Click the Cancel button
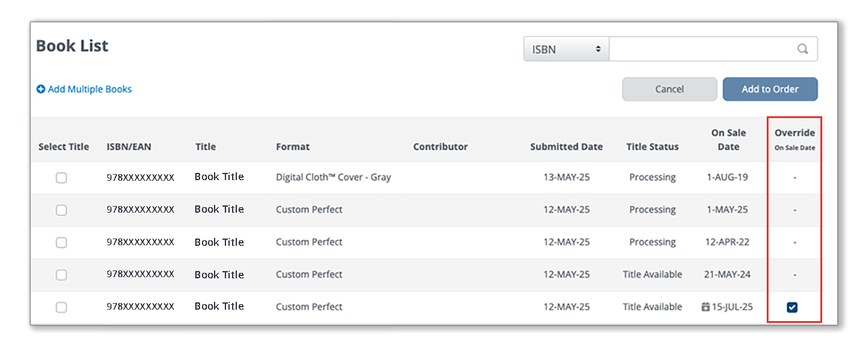 [670, 89]
